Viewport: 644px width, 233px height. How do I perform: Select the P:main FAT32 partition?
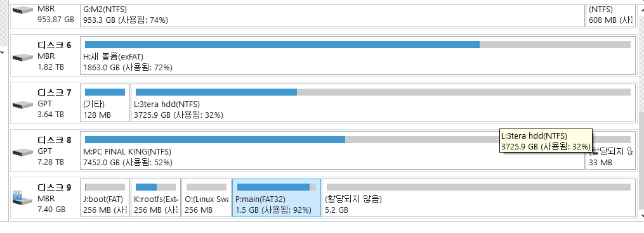click(277, 198)
